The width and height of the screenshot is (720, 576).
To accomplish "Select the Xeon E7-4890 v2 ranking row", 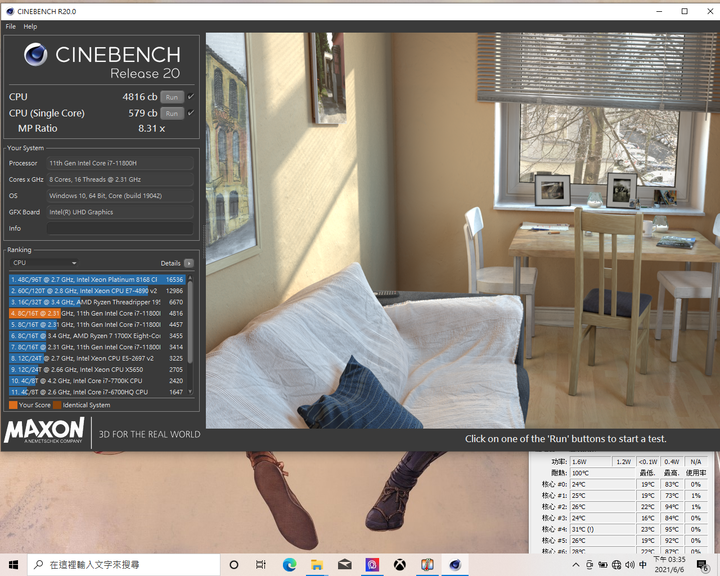I will point(97,291).
